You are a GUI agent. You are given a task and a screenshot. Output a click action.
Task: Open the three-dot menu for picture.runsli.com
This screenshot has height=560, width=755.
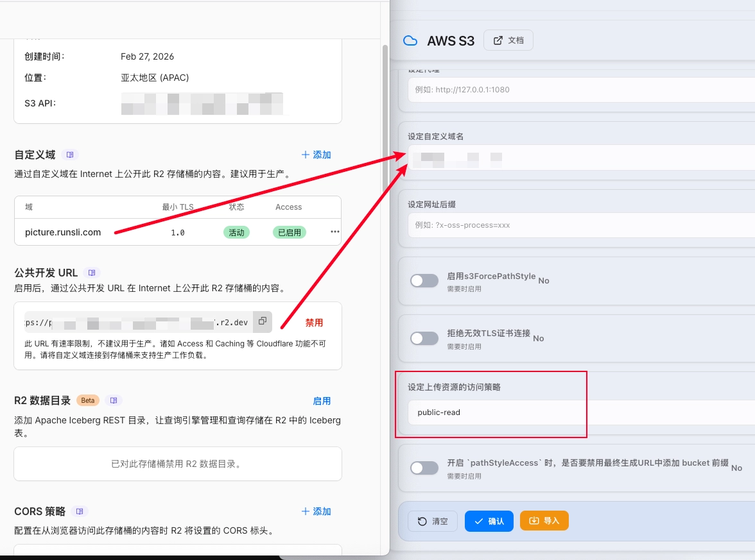334,232
